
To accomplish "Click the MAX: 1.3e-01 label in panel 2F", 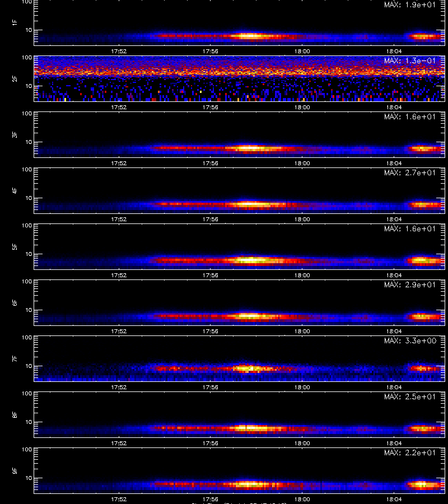I will coord(410,60).
